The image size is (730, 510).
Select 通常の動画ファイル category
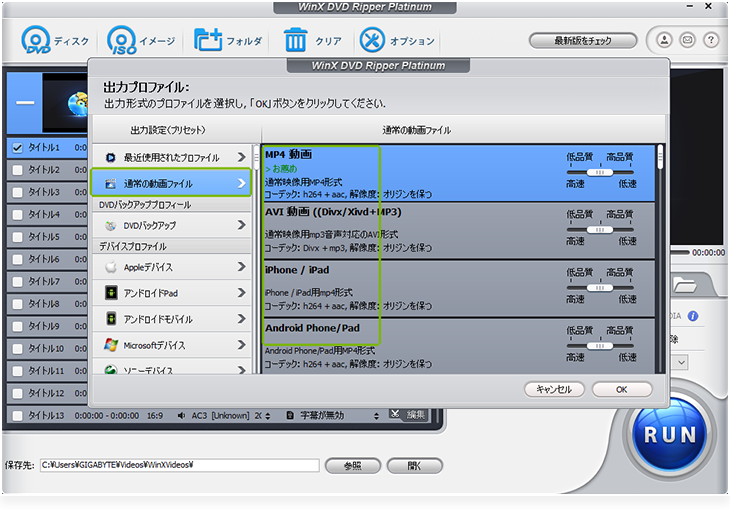pos(171,184)
